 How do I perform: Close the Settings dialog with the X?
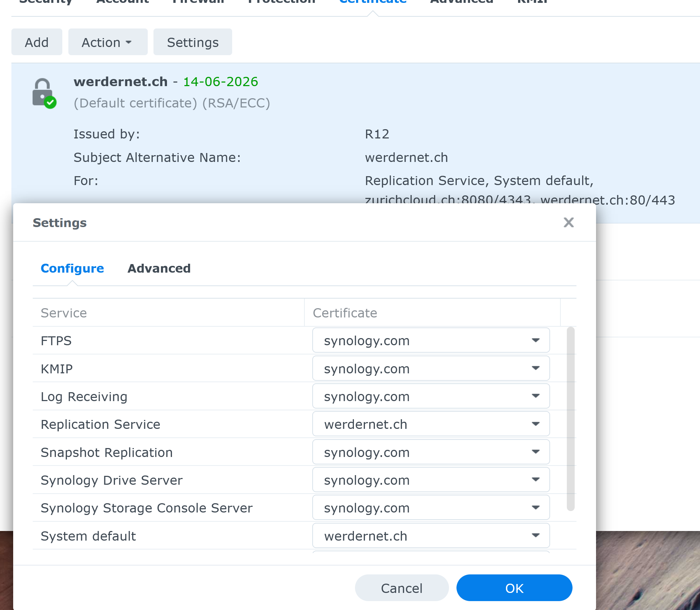[569, 222]
